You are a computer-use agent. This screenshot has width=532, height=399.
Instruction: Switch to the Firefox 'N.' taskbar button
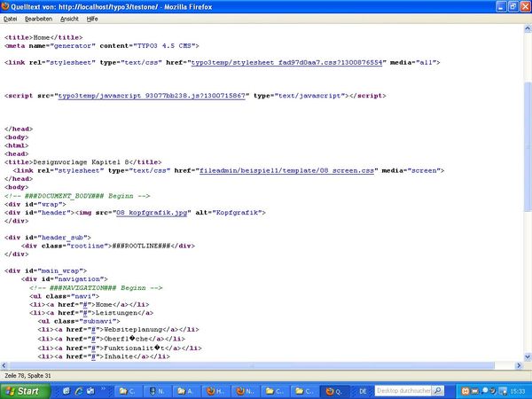click(x=246, y=391)
